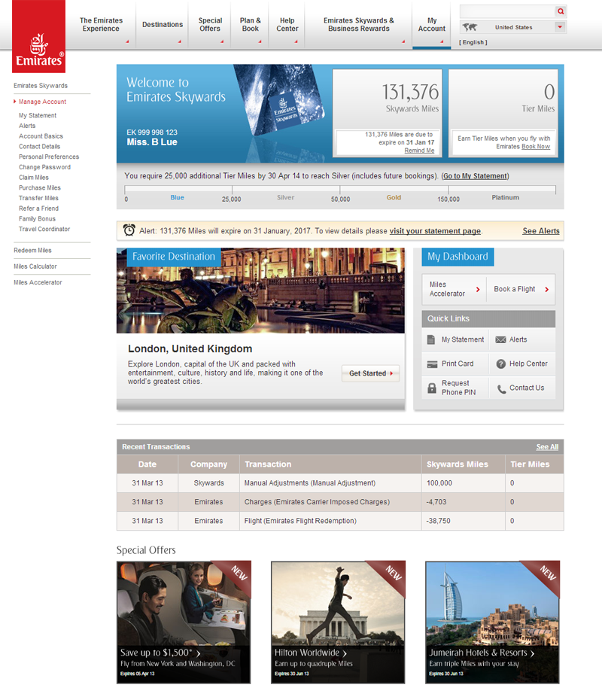Expand the Plan & Book menu
602x700 pixels.
pos(250,25)
